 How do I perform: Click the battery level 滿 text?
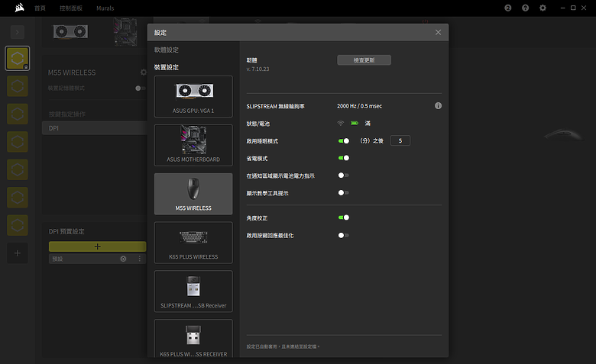(x=368, y=123)
